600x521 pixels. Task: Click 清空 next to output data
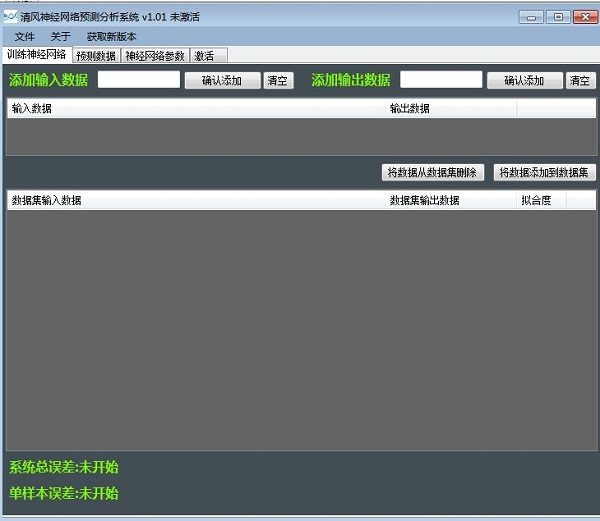point(580,80)
